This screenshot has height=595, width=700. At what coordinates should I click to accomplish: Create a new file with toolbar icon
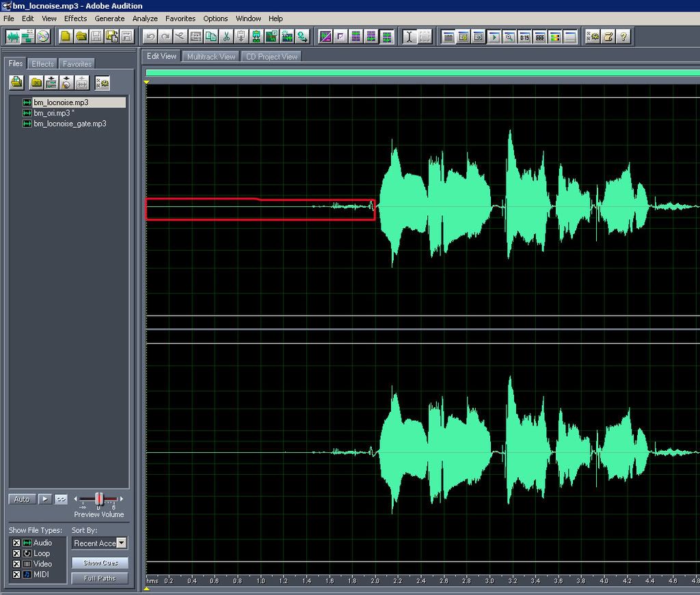click(x=66, y=37)
